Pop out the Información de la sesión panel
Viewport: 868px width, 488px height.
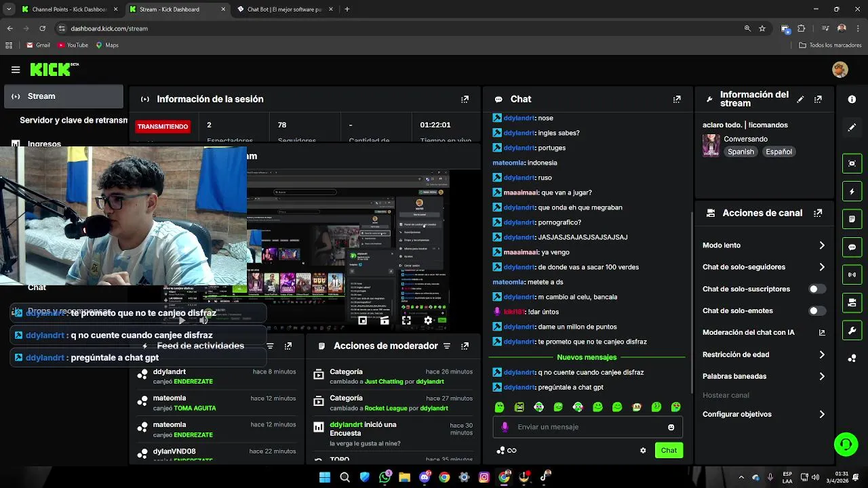pyautogui.click(x=465, y=99)
